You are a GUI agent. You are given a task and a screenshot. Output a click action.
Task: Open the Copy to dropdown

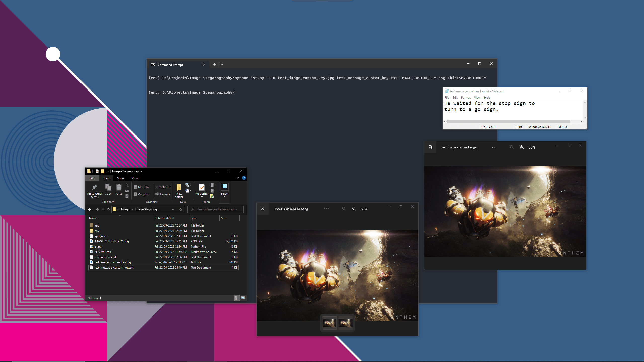(142, 194)
